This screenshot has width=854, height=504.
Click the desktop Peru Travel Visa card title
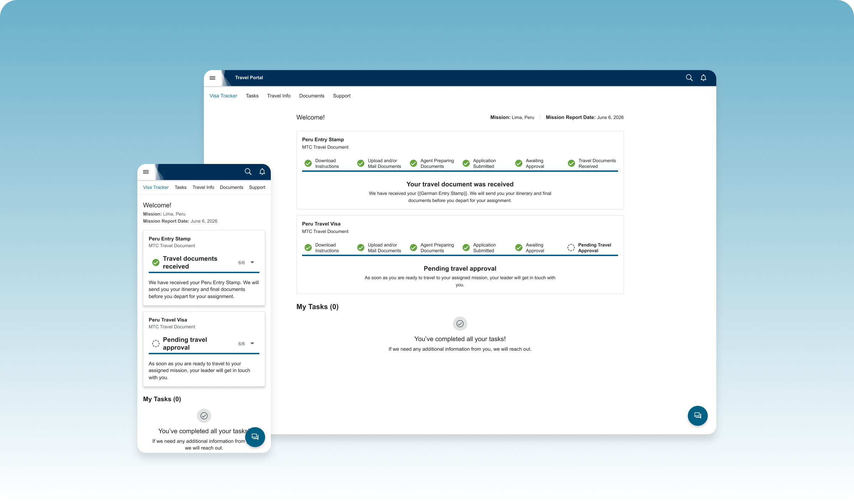321,224
